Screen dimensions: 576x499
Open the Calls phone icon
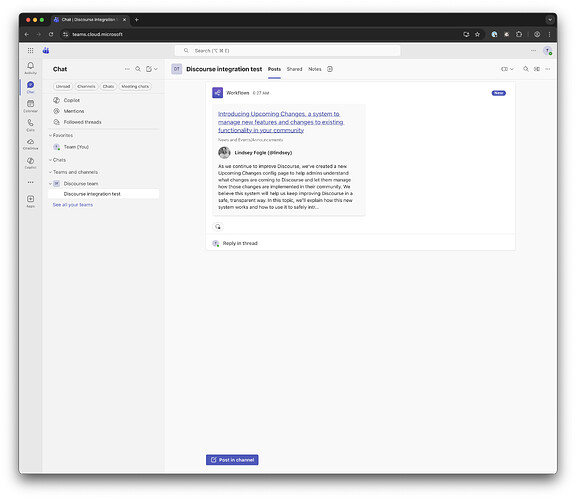pyautogui.click(x=30, y=125)
